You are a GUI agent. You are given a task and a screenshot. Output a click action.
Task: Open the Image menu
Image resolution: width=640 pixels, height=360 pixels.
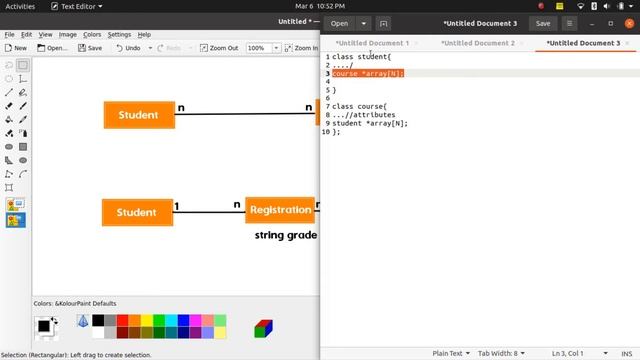coord(68,35)
